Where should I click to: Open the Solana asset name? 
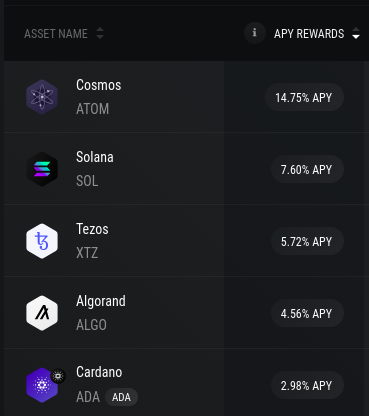coord(95,157)
